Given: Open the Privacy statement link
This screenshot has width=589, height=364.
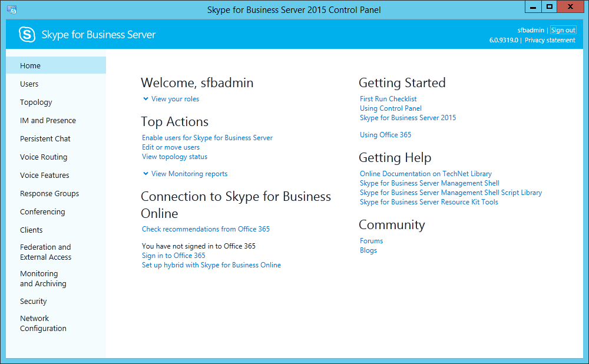Looking at the screenshot, I should (550, 40).
